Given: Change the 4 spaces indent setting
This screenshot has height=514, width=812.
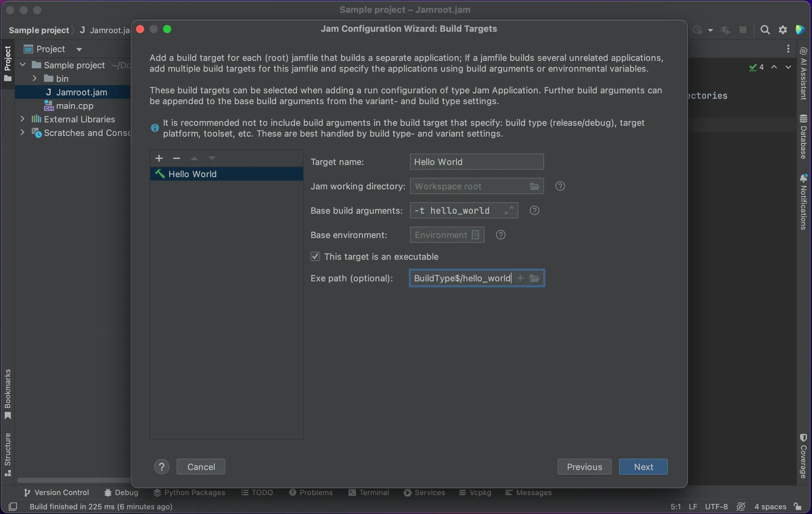Looking at the screenshot, I should pos(770,506).
